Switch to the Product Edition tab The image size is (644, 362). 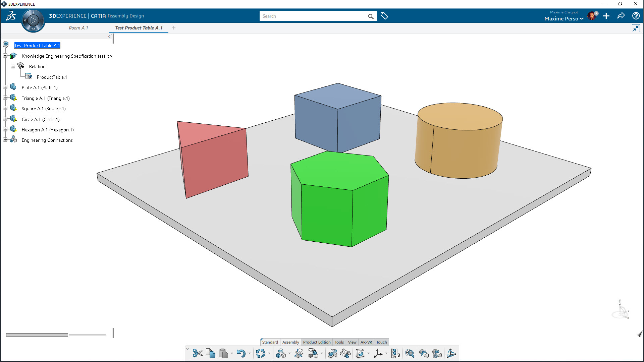pos(317,342)
